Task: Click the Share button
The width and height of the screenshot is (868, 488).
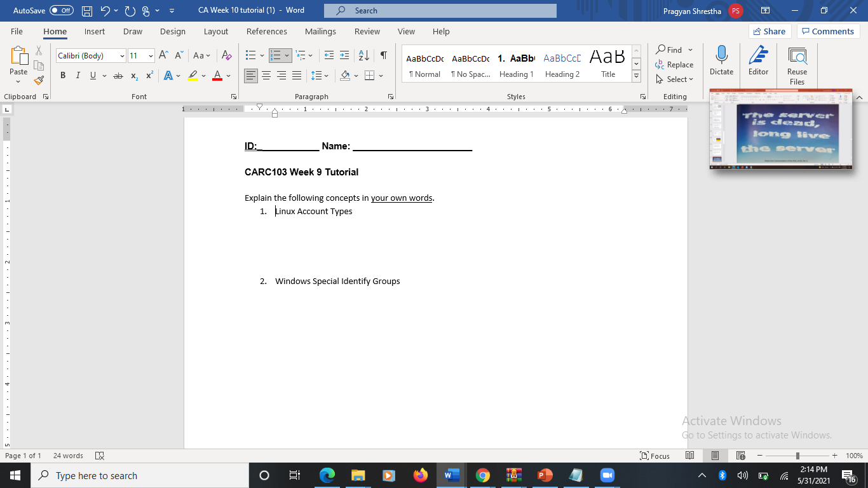Action: point(770,31)
